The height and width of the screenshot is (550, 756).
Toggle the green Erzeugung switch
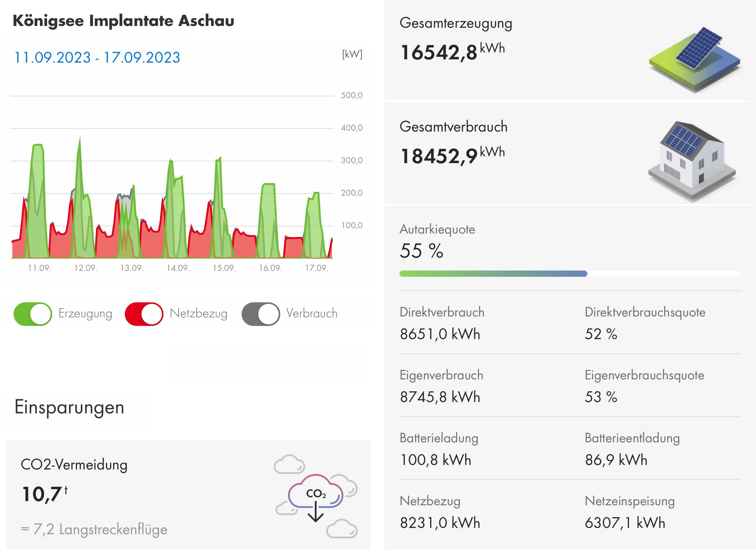(x=33, y=313)
